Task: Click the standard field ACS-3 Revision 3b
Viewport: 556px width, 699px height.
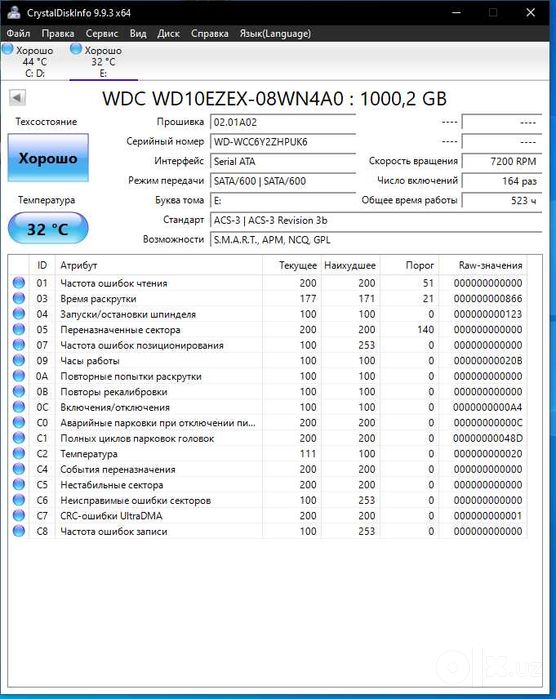Action: 376,220
